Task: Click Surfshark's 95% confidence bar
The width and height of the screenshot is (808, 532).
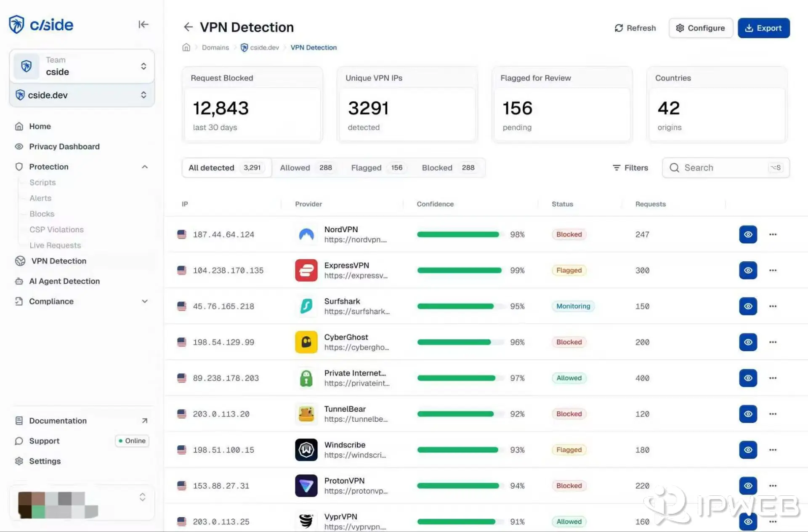Action: (460, 306)
